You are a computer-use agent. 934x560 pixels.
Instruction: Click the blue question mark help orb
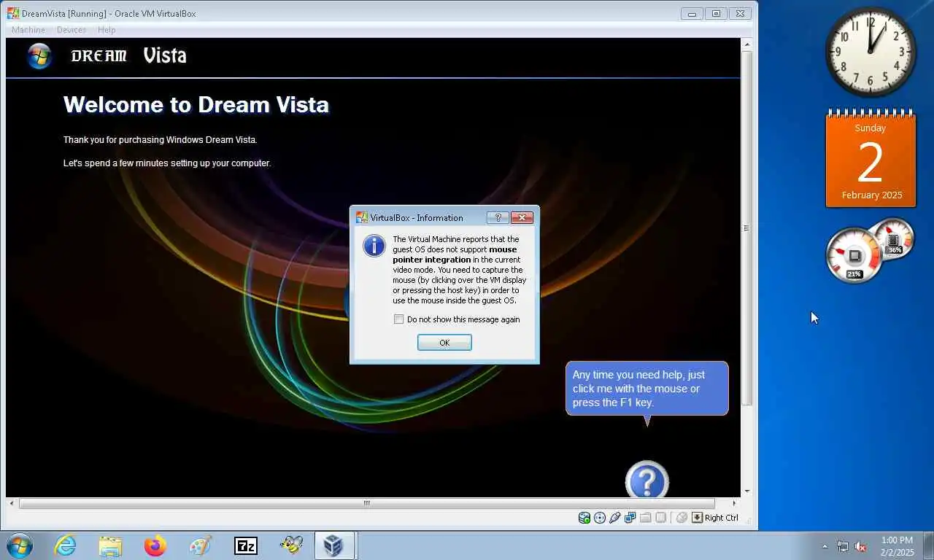coord(647,480)
